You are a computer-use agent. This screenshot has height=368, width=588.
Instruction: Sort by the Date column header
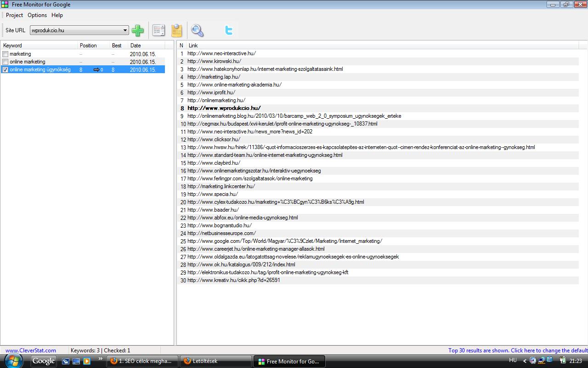136,46
